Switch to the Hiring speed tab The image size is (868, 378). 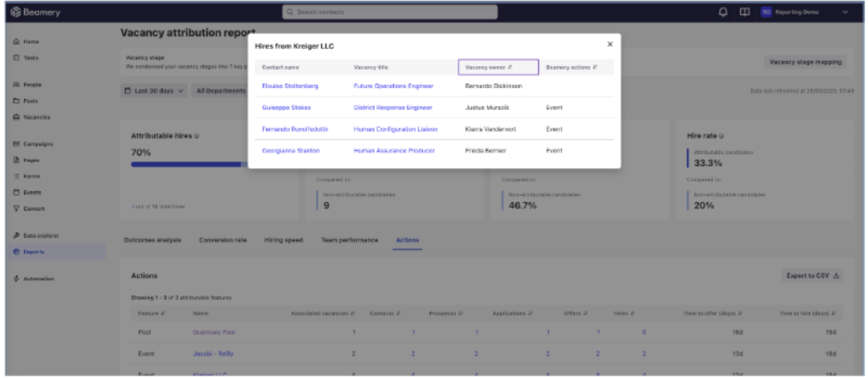point(283,240)
